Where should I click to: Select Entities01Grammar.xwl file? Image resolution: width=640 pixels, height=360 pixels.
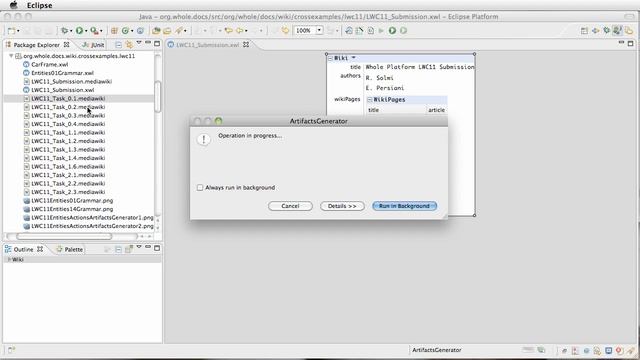pyautogui.click(x=62, y=73)
